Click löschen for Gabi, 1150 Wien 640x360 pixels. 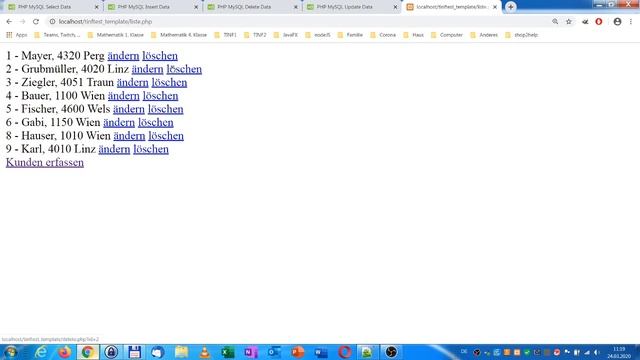point(156,123)
